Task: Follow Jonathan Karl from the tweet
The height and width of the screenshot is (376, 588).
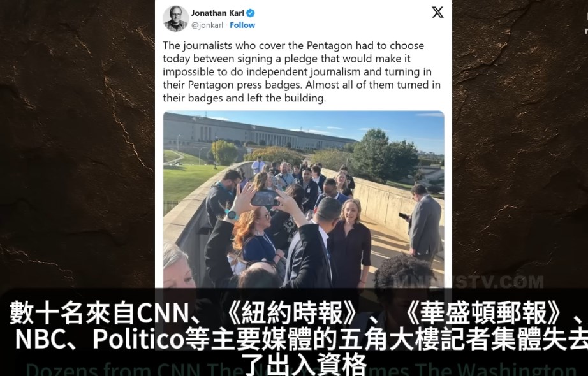Action: (x=242, y=25)
